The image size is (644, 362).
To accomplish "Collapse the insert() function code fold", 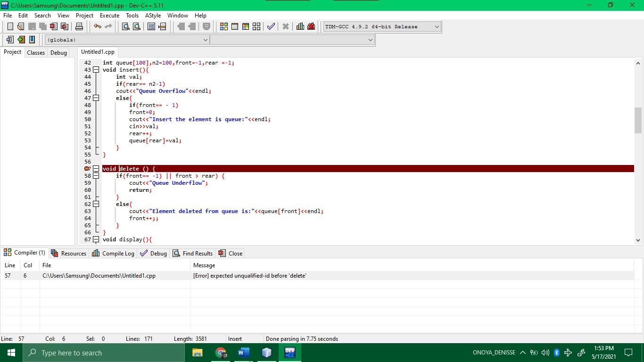I will point(96,69).
